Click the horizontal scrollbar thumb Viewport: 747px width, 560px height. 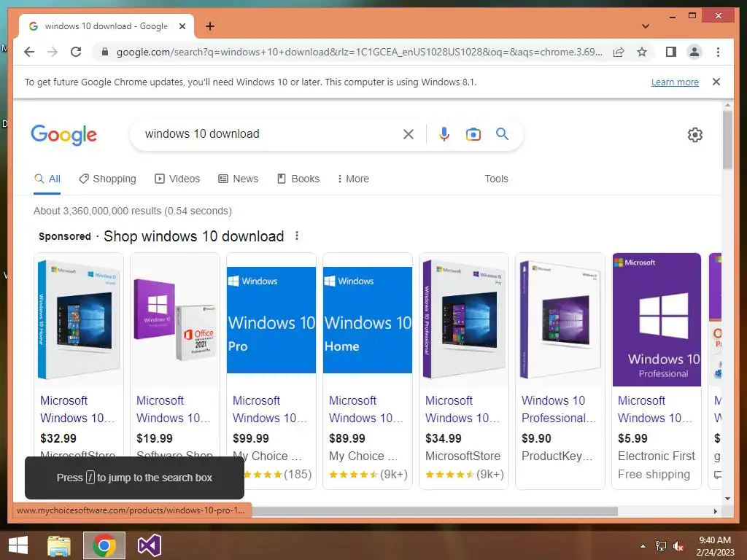pyautogui.click(x=435, y=511)
